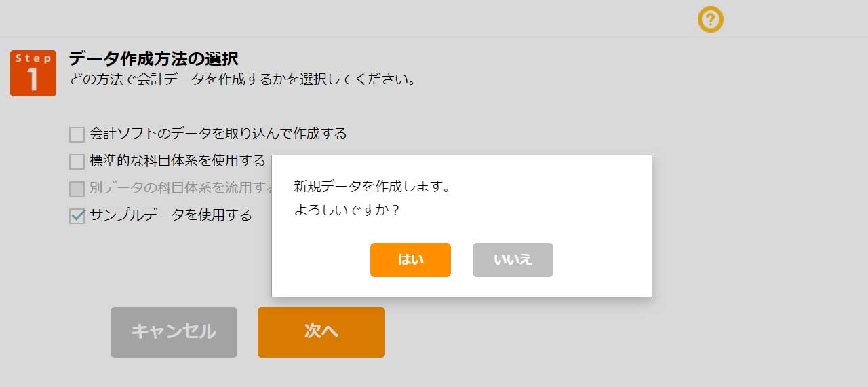Screen dimensions: 868x387
Task: Decline with the いいえ button
Action: click(513, 260)
